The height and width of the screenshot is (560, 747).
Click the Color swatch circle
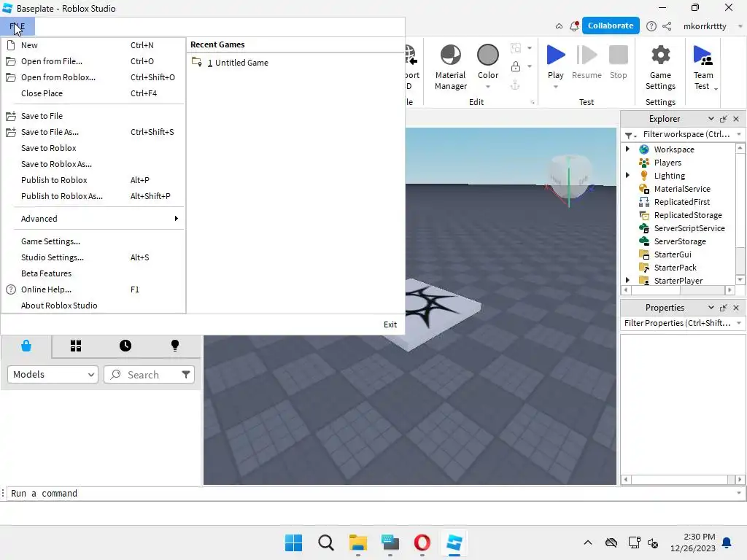[x=488, y=55]
